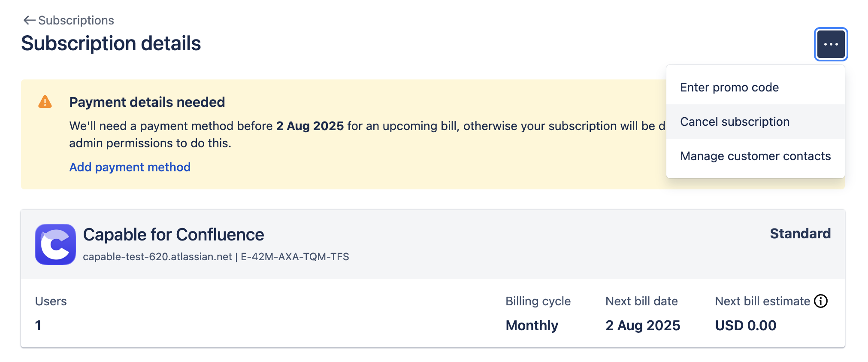Open the three-dots more actions menu
The image size is (868, 362).
[x=831, y=44]
